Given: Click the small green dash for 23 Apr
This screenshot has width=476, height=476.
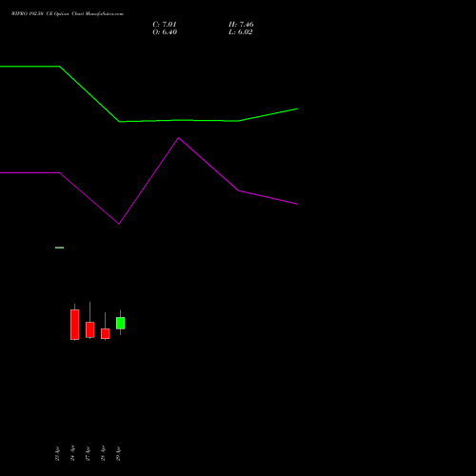Looking at the screenshot, I should pyautogui.click(x=60, y=248).
